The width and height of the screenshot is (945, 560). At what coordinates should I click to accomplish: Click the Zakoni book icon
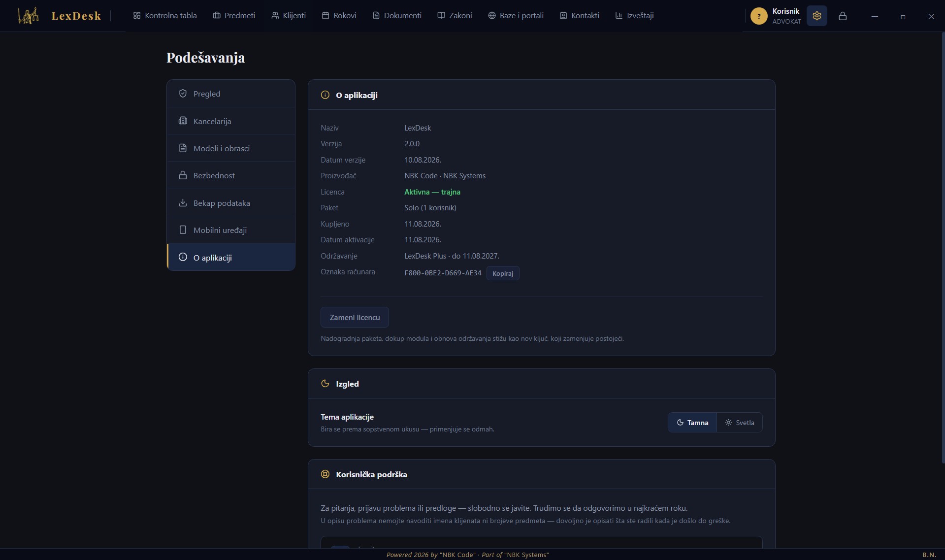pos(441,16)
